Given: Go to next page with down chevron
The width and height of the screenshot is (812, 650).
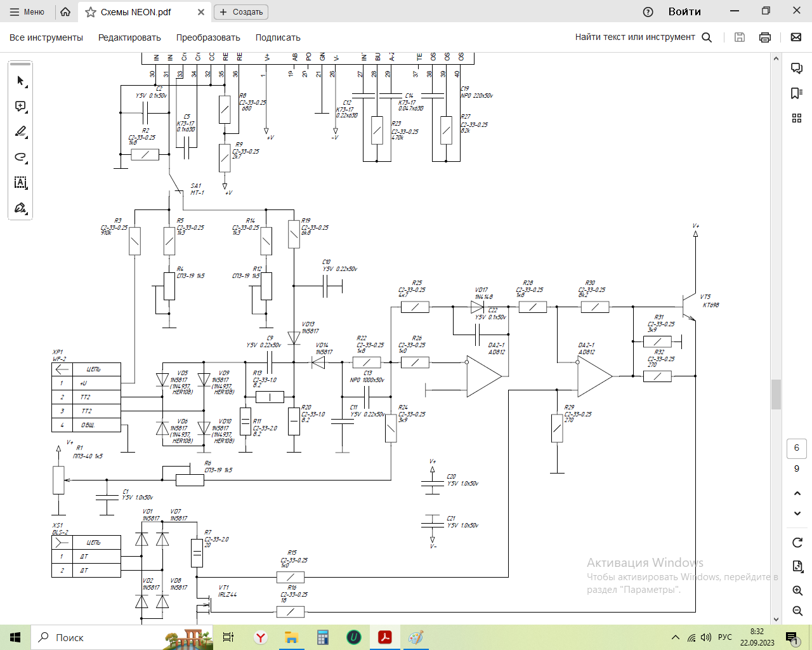Looking at the screenshot, I should [x=797, y=514].
